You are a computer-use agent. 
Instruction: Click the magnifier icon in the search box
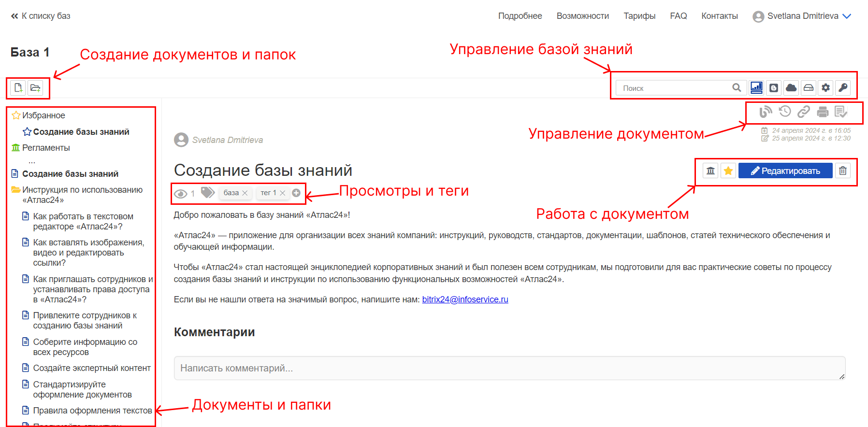[x=737, y=87]
